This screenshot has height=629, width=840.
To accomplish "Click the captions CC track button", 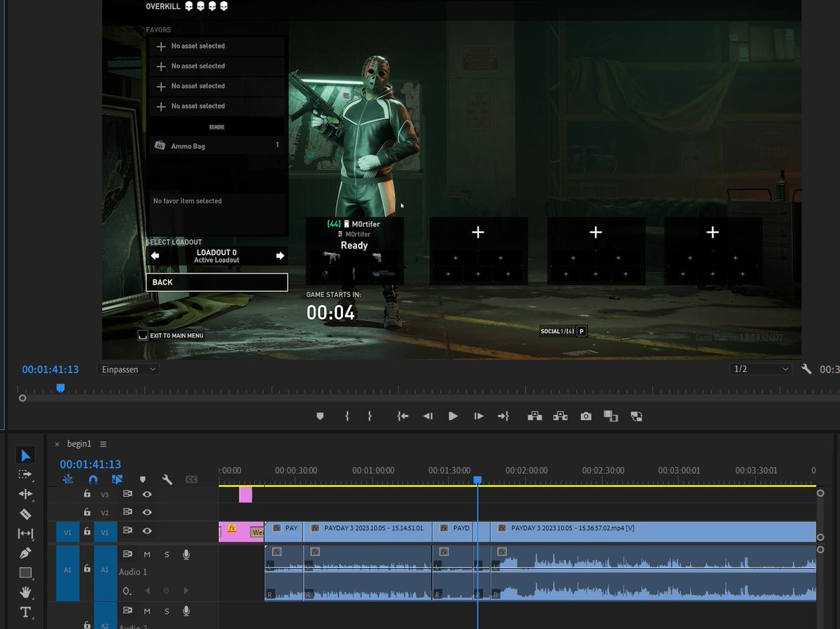I will click(x=191, y=479).
